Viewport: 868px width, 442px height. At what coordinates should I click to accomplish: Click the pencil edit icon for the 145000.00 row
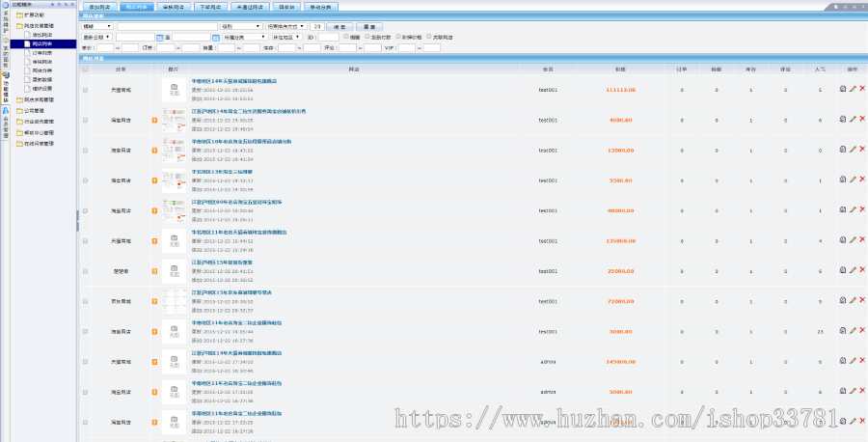click(x=853, y=360)
